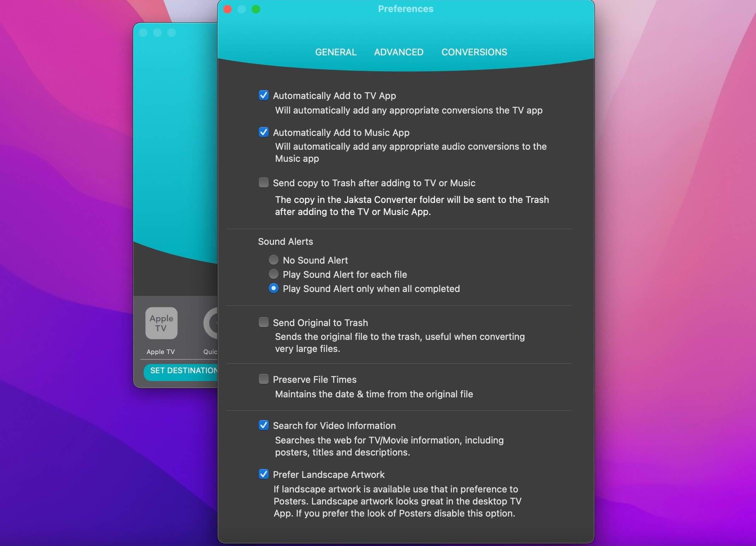Choose Play Sound Alert for each file
The image size is (756, 546).
273,274
